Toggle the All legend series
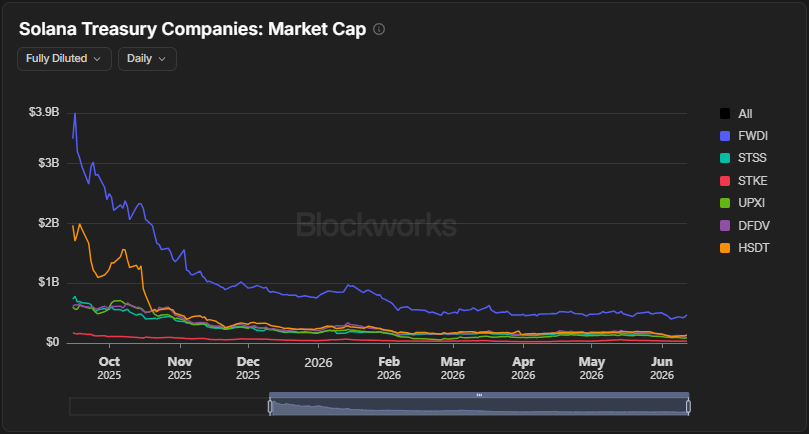This screenshot has width=809, height=434. tap(736, 114)
